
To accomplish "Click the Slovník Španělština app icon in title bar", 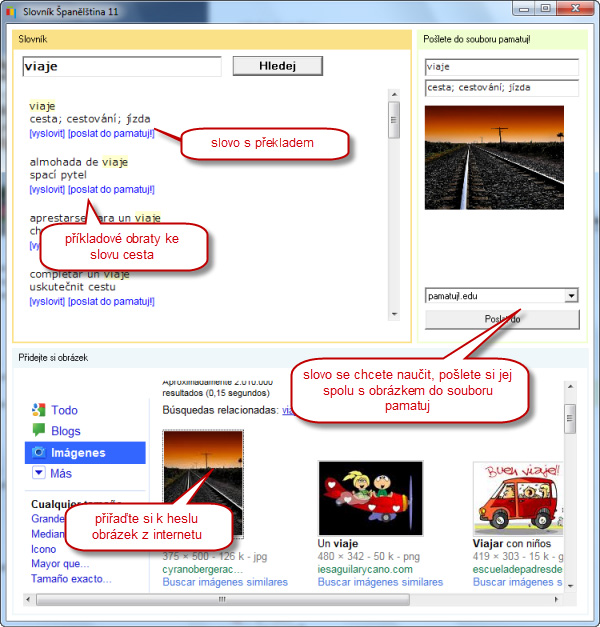I will point(11,12).
